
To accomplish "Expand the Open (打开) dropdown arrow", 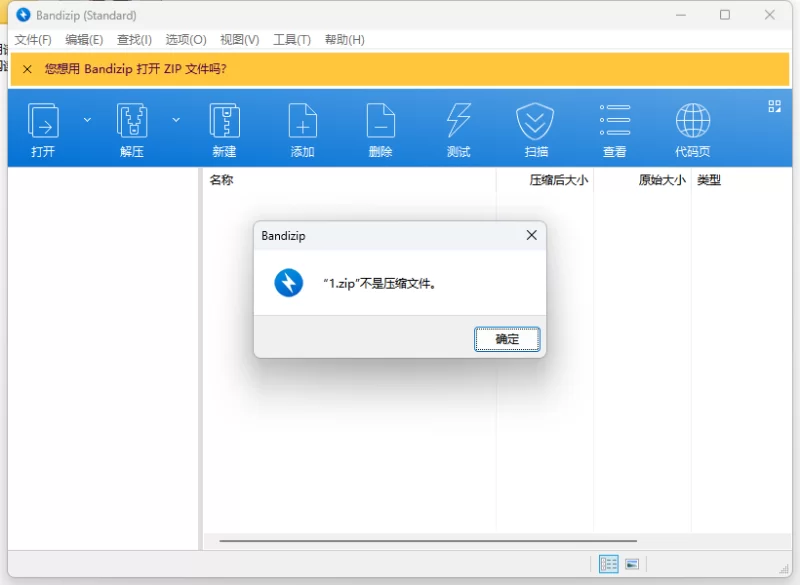I will tap(87, 120).
